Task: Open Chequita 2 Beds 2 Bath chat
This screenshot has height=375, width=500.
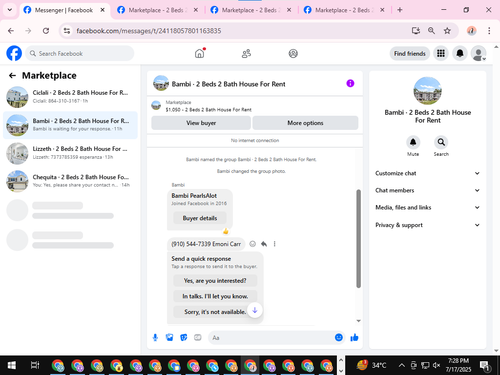Action: point(70,181)
